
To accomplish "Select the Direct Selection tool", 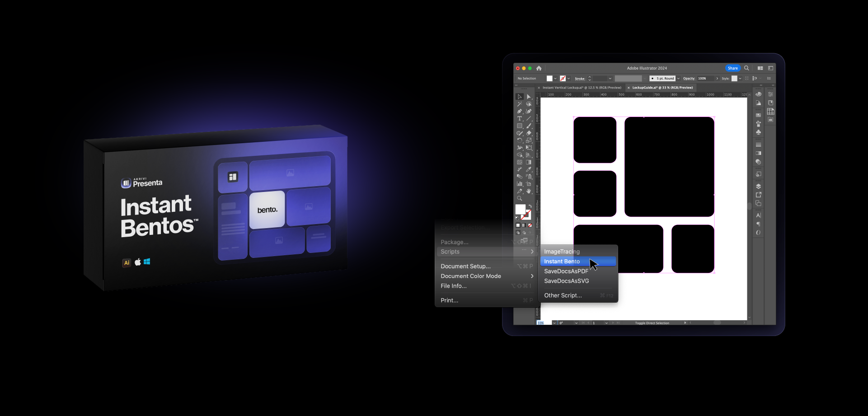I will pyautogui.click(x=529, y=97).
